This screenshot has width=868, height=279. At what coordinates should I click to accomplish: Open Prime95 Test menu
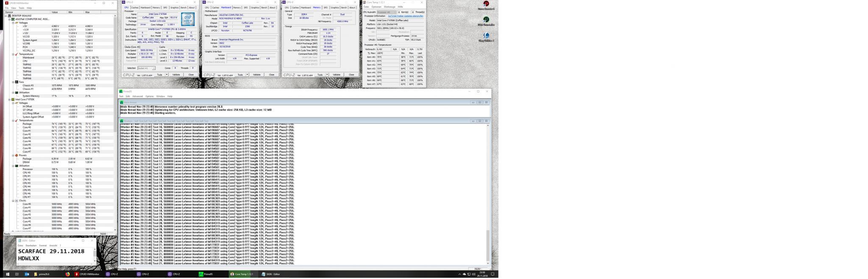[x=121, y=96]
